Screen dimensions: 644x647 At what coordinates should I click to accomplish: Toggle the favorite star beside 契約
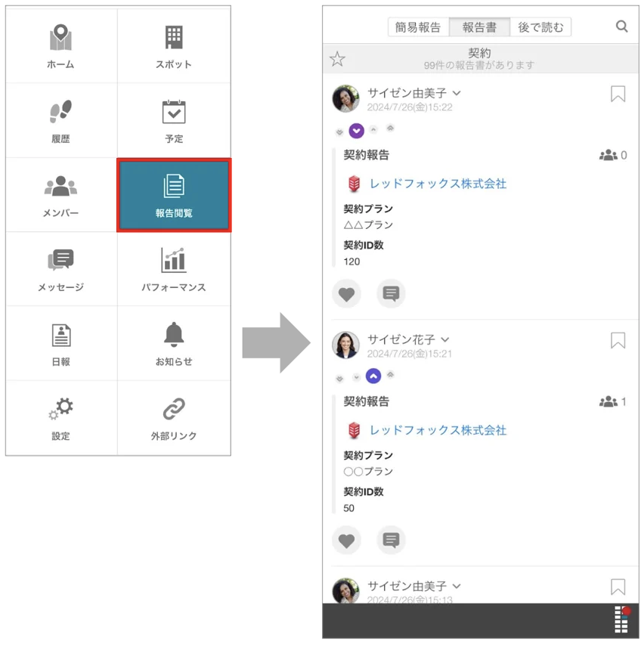[x=337, y=59]
